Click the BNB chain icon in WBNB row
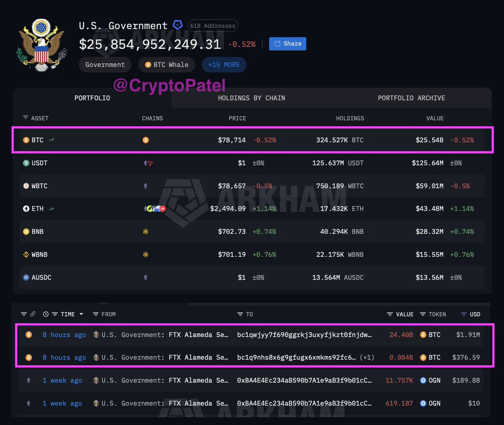Viewport: 504px width, 425px height. click(x=146, y=254)
